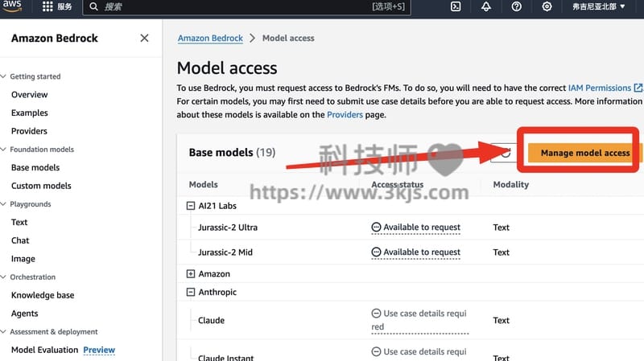The image size is (644, 361).
Task: Open the help question-mark icon
Action: [x=516, y=6]
